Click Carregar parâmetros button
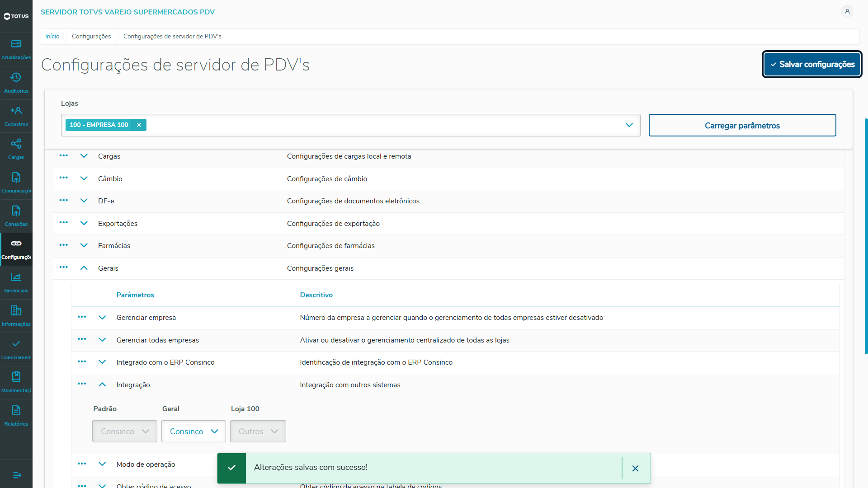The width and height of the screenshot is (868, 488). (742, 126)
